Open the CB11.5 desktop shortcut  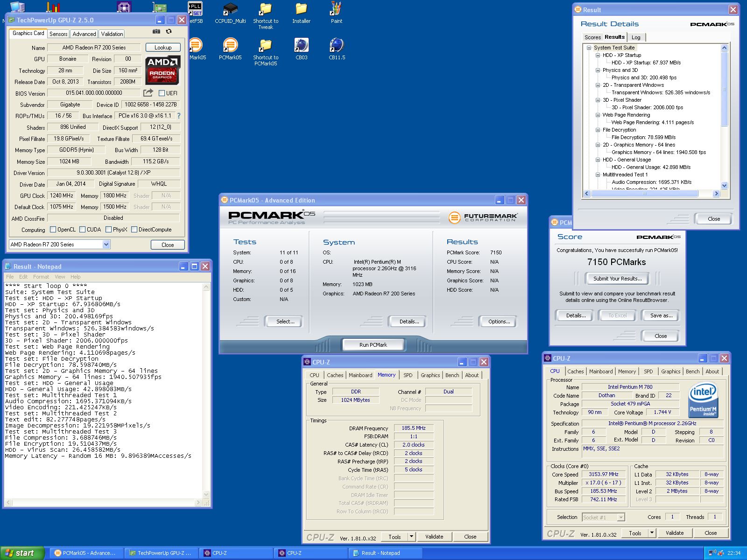pyautogui.click(x=337, y=49)
